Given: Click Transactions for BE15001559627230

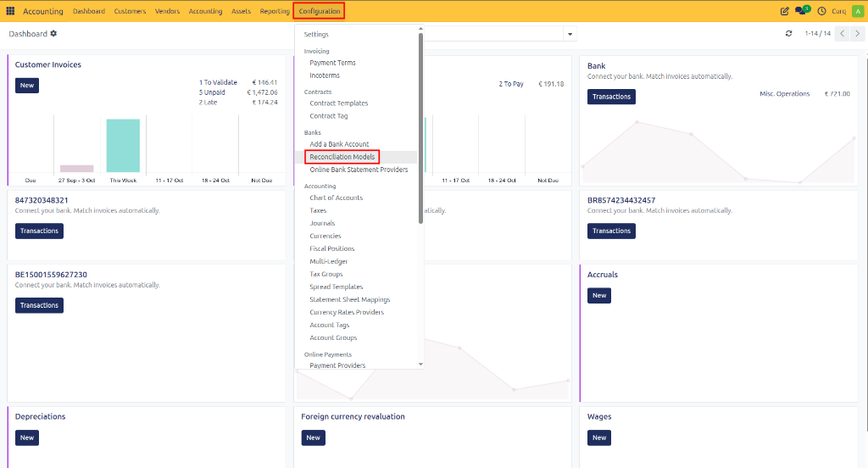Looking at the screenshot, I should pyautogui.click(x=39, y=305).
